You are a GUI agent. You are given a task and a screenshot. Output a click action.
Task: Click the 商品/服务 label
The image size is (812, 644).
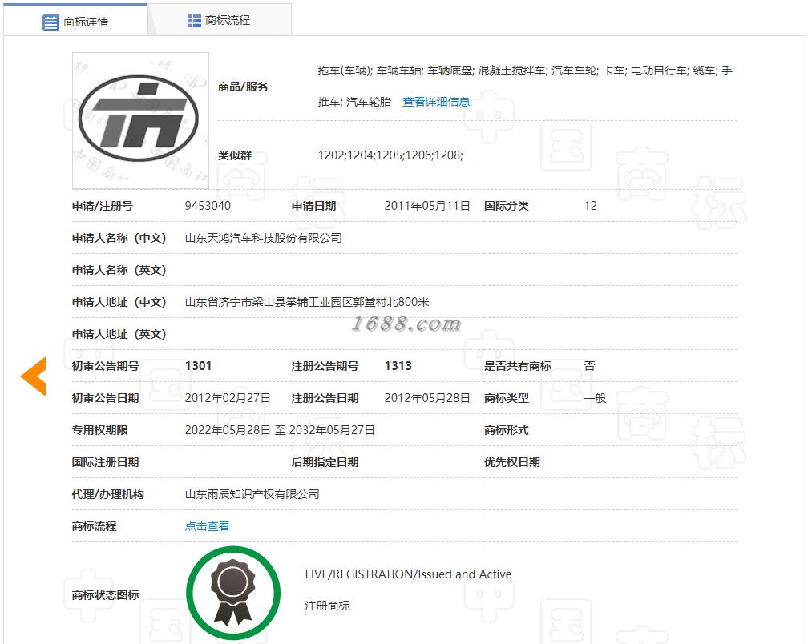point(243,87)
